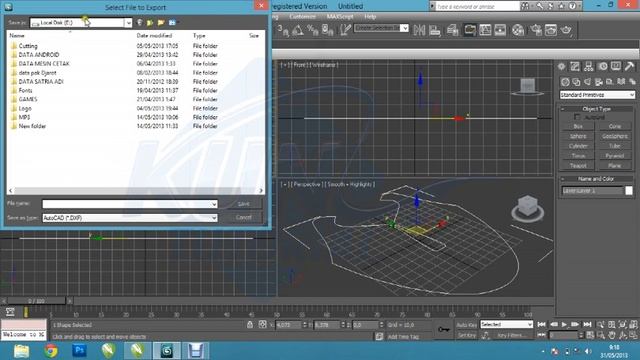Open the Modify panel tab
640x360 pixels.
click(x=575, y=67)
